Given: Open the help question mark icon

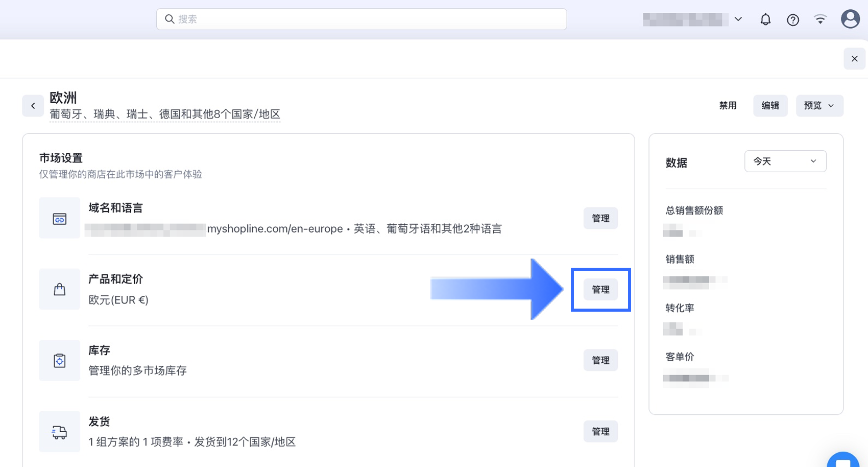Looking at the screenshot, I should point(792,19).
